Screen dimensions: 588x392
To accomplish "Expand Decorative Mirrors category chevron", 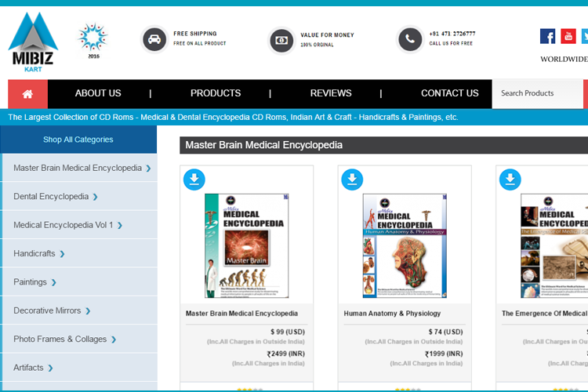I will pyautogui.click(x=88, y=311).
